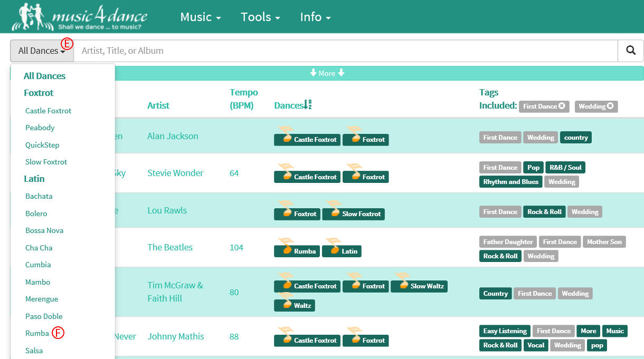The height and width of the screenshot is (359, 644).
Task: Click Slow Waltz badge in Tim McGraw row
Action: pyautogui.click(x=419, y=286)
